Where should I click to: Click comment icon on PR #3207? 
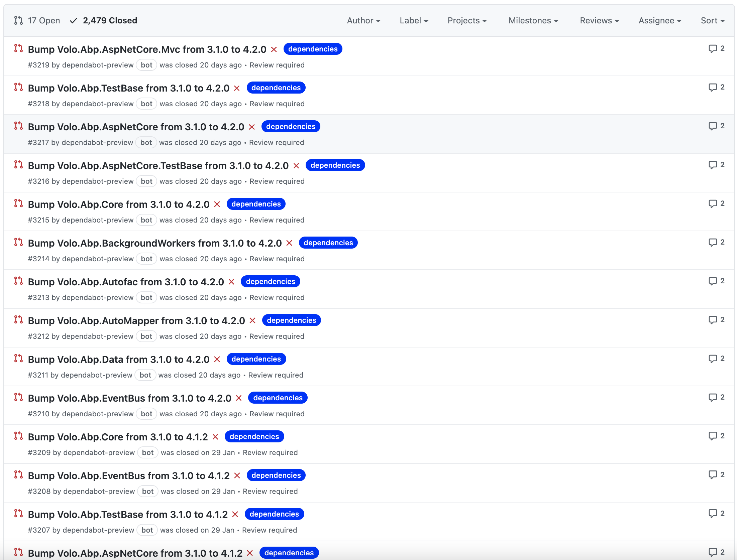tap(713, 514)
